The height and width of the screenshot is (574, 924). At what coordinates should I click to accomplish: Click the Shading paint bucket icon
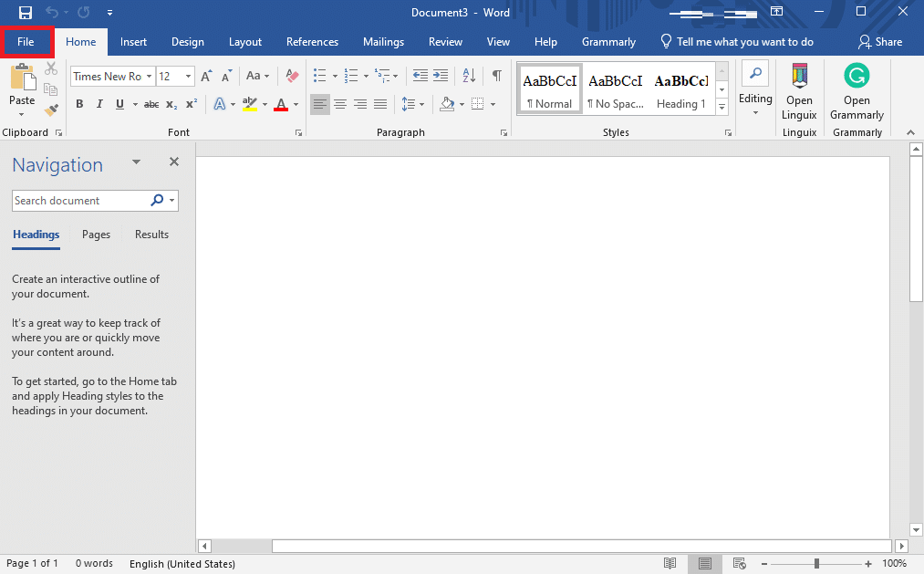click(447, 104)
